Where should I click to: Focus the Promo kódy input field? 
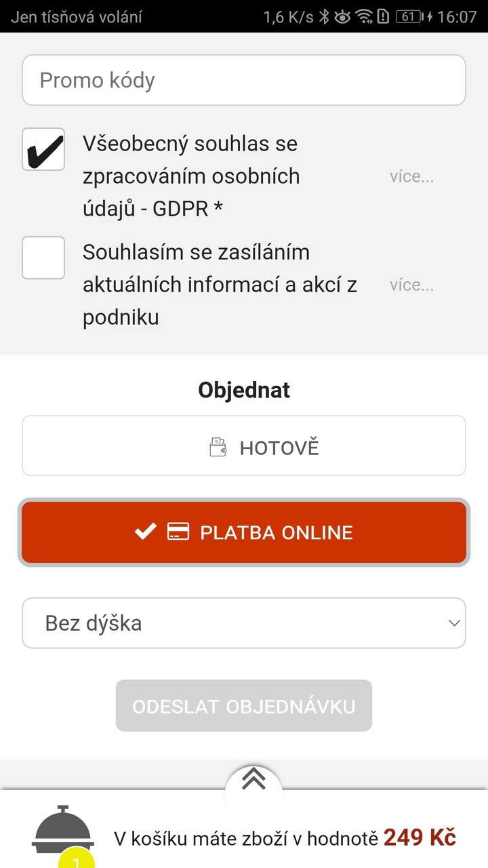(244, 80)
